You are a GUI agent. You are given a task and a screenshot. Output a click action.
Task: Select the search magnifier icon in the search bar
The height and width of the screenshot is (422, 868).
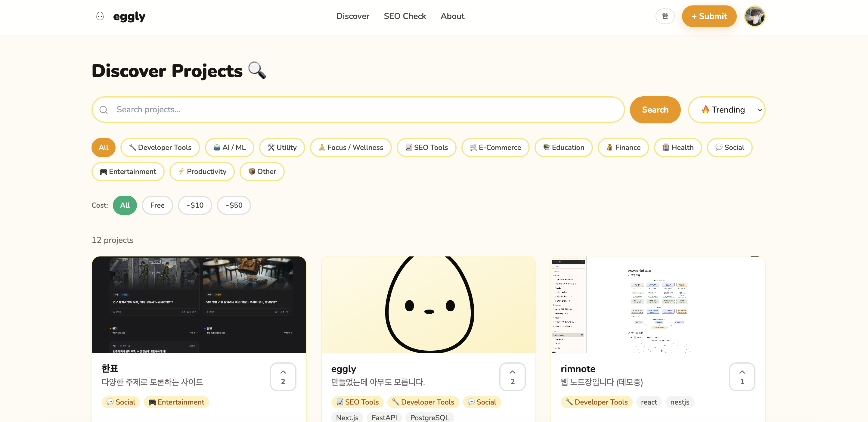(x=104, y=110)
